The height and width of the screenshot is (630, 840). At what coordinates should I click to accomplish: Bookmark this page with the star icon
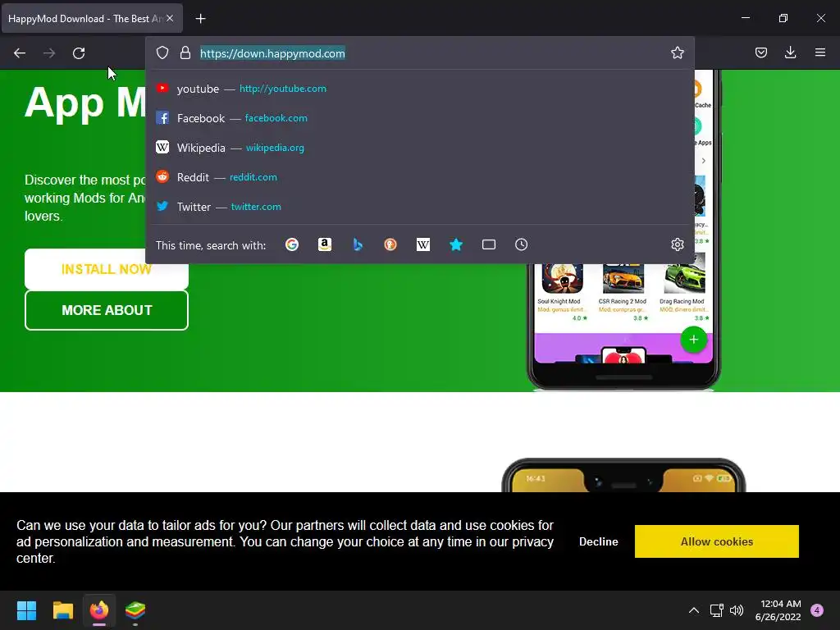pyautogui.click(x=677, y=52)
